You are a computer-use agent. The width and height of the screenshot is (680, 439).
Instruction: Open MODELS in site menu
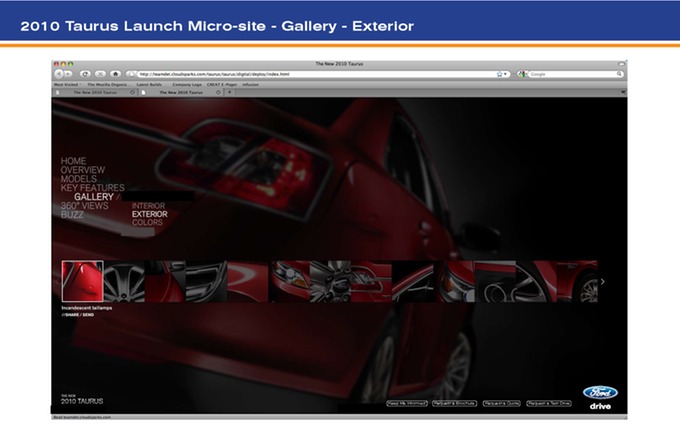pos(78,179)
